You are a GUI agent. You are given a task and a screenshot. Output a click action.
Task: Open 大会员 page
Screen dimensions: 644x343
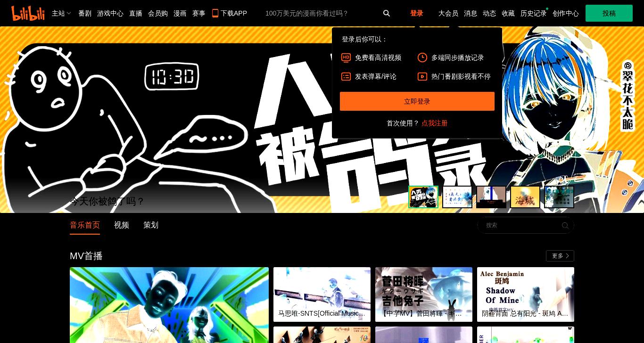pyautogui.click(x=448, y=13)
